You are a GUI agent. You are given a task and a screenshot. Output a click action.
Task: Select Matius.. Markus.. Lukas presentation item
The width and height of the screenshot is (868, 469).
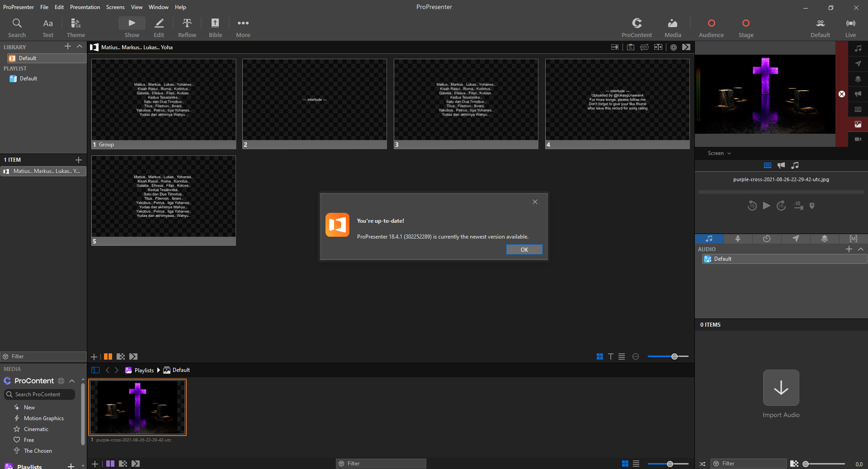click(x=44, y=171)
